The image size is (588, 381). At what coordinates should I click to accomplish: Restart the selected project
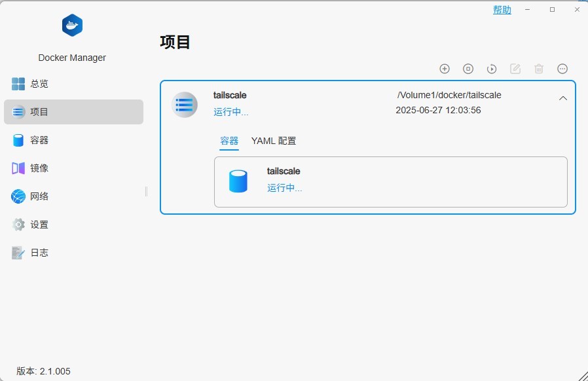pos(492,69)
